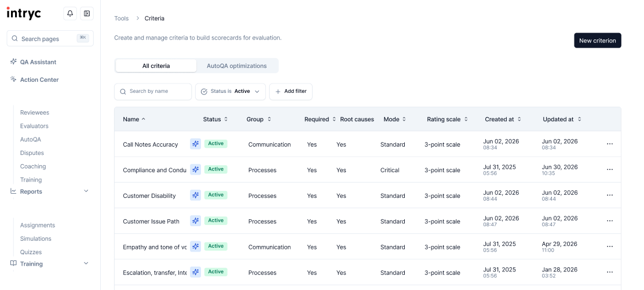Click the plus icon in Add filter
This screenshot has width=644, height=290.
click(x=278, y=92)
